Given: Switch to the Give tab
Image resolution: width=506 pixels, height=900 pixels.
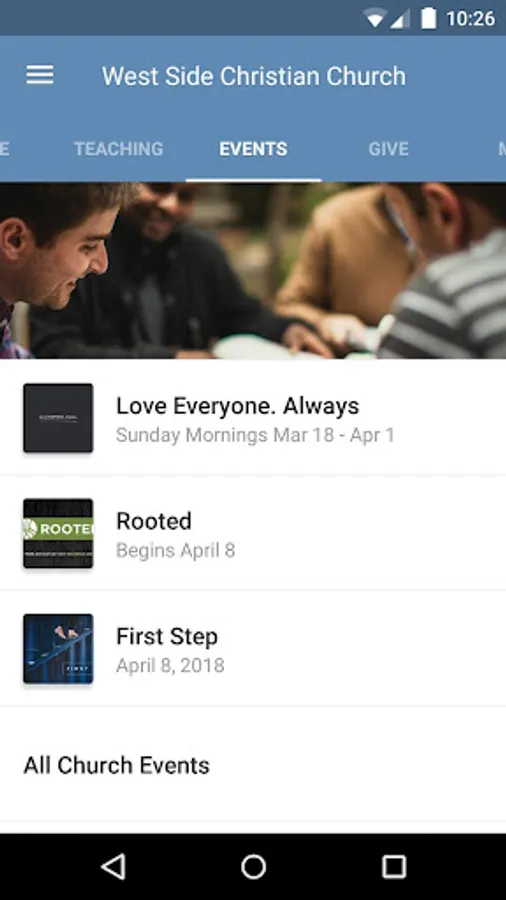Looking at the screenshot, I should [388, 149].
